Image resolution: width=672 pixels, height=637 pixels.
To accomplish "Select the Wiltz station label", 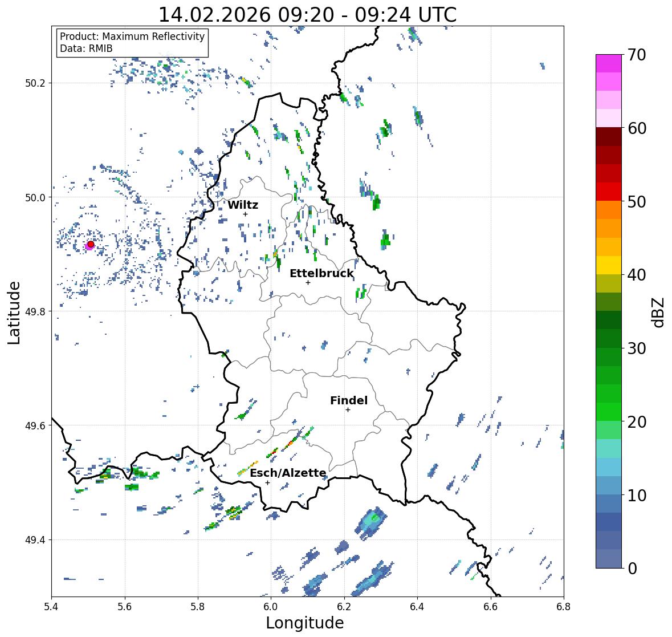I will pos(243,205).
